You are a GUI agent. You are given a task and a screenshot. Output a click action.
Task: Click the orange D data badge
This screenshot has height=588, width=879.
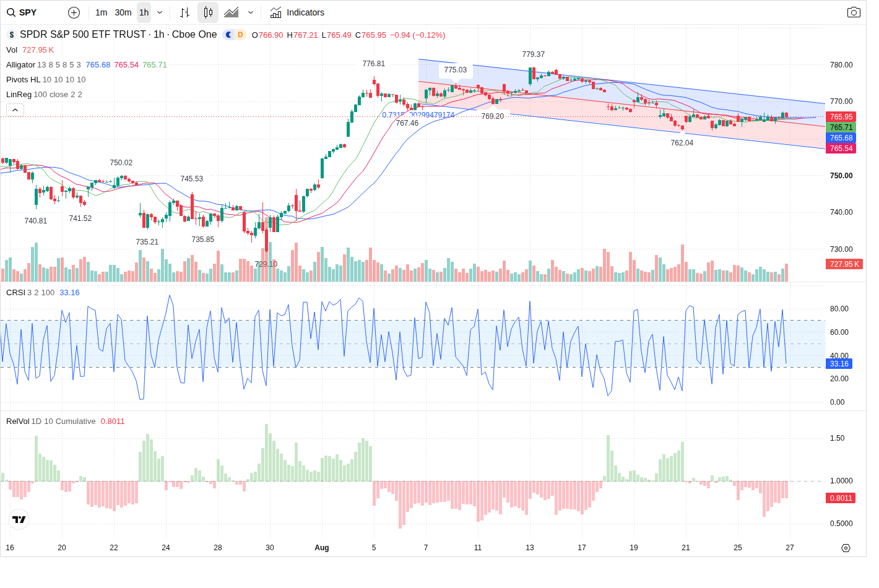click(x=240, y=35)
